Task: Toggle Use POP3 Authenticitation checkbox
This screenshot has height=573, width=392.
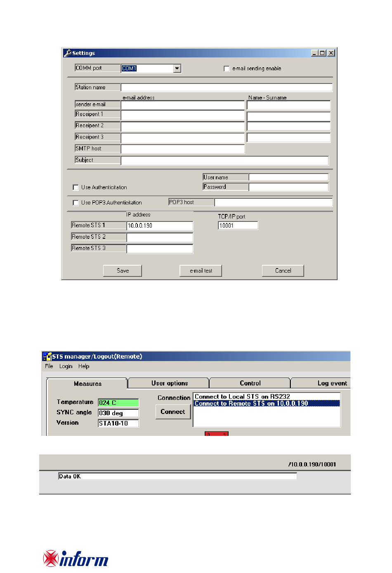Action: tap(76, 203)
